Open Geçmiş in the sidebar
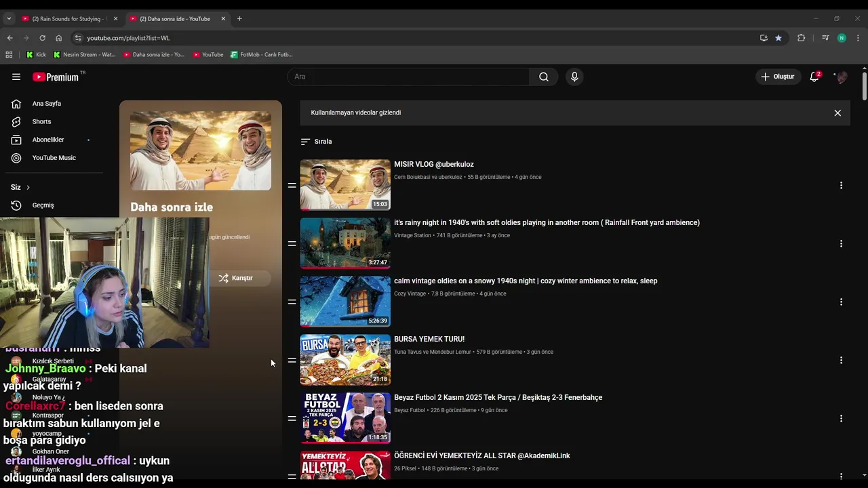Viewport: 868px width, 488px height. [43, 205]
